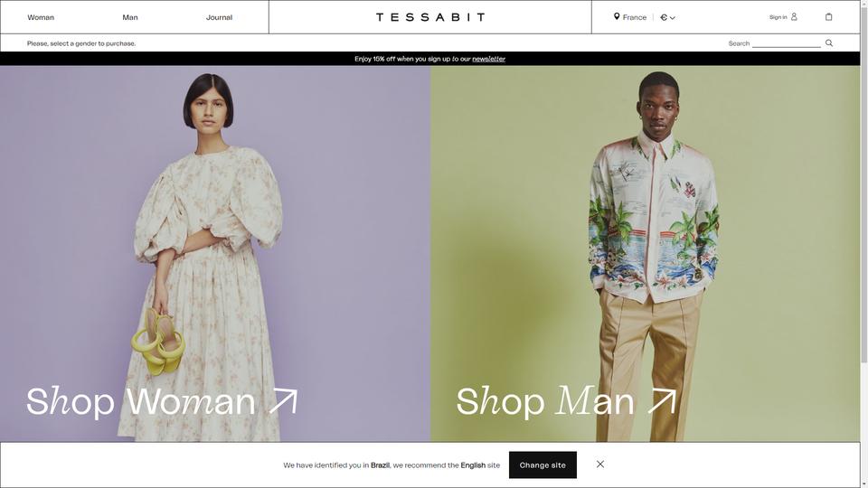
Task: Click the user account icon
Action: 794,16
